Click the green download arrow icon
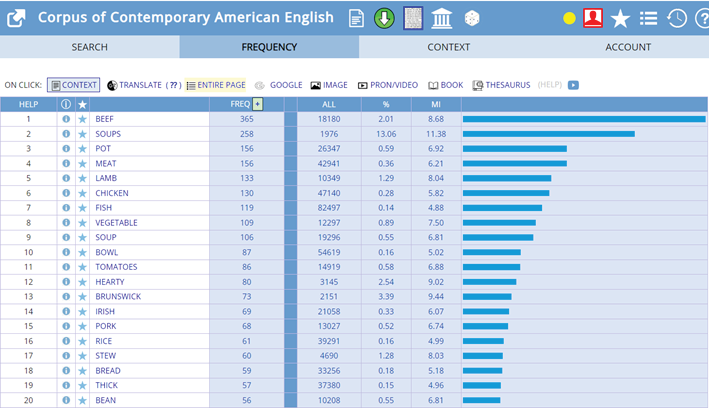This screenshot has height=408, width=709. tap(384, 18)
